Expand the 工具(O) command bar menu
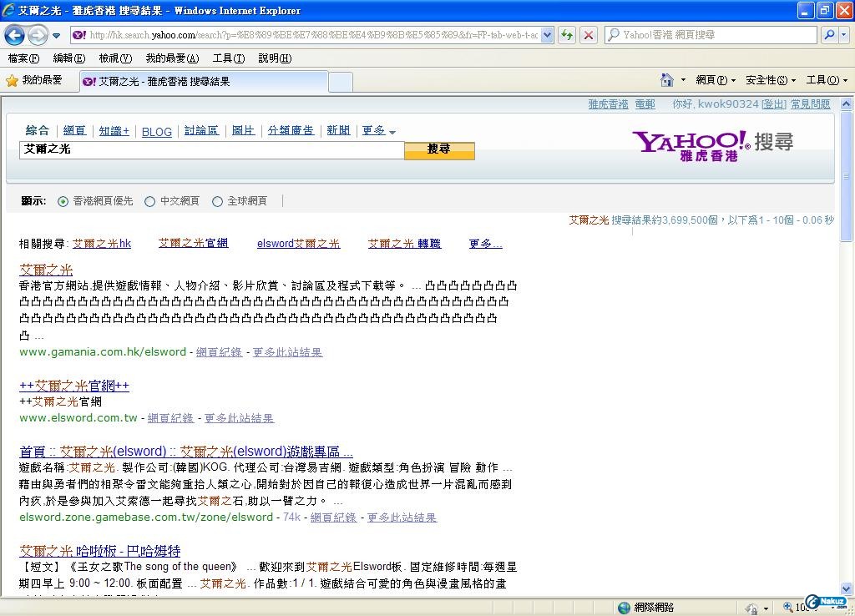 [827, 80]
